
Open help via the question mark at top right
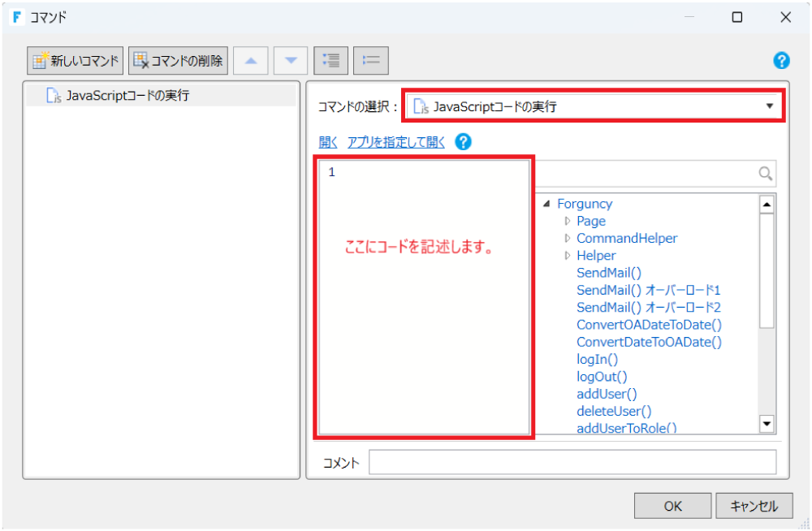pyautogui.click(x=780, y=60)
